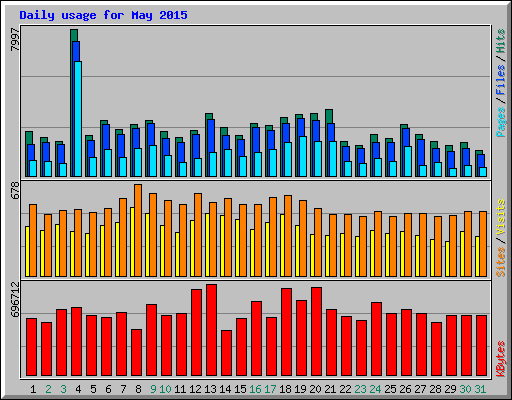Click the tallest orange visits bar for day 8
The image size is (512, 400).
[138, 230]
